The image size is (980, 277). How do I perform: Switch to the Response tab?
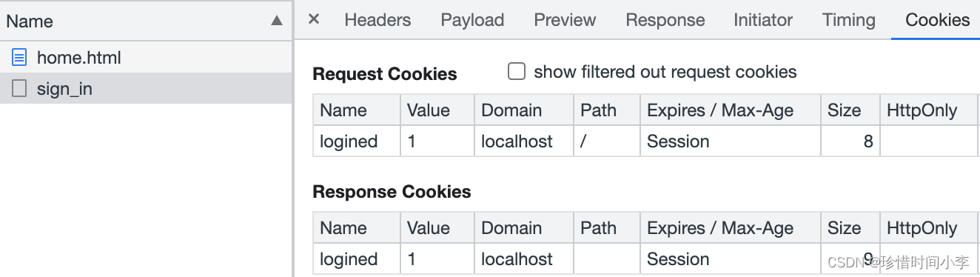(x=665, y=20)
